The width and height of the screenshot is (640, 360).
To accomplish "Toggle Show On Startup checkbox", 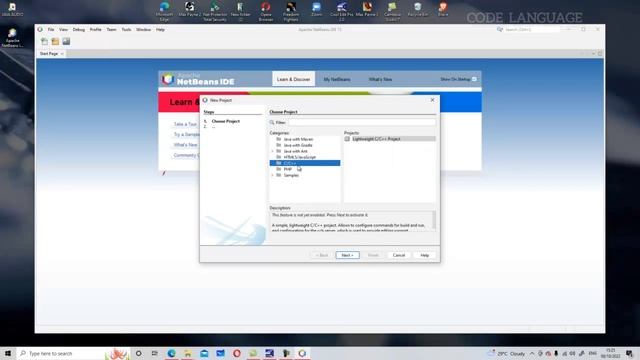I will [x=474, y=79].
